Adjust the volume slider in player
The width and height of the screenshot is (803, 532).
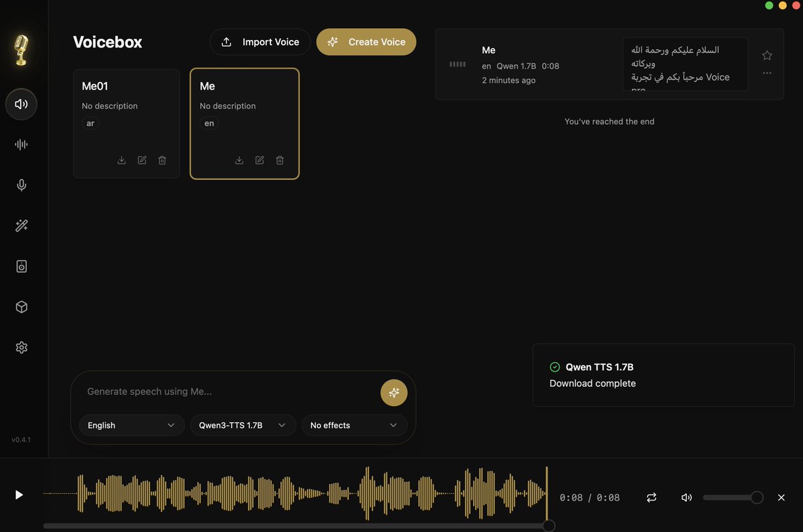pos(732,497)
